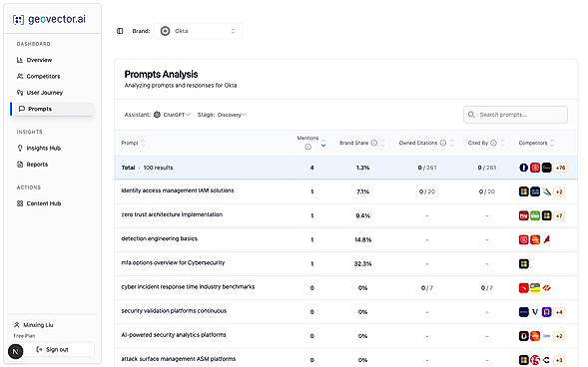The width and height of the screenshot is (588, 367).
Task: Open 'zero trust architecture implementation' prompt
Action: (x=172, y=214)
